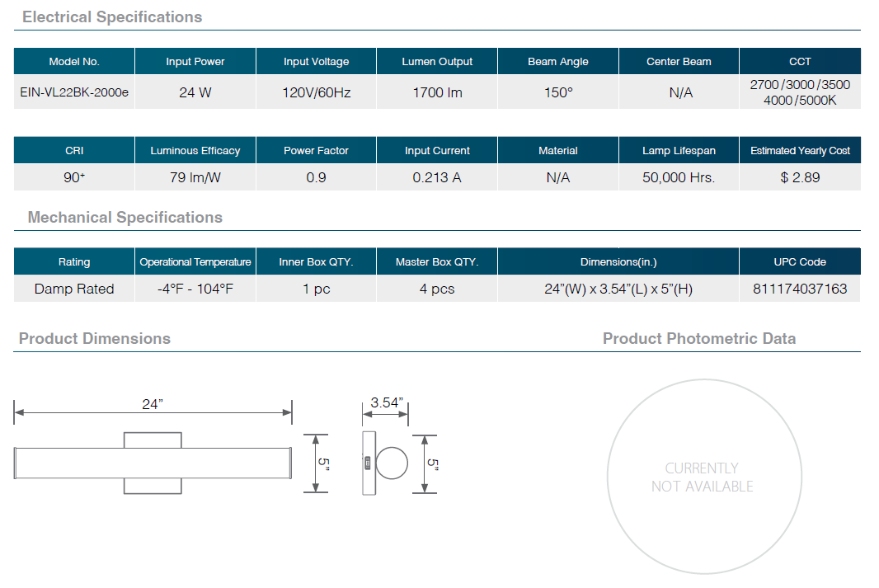Select the CCT color temperature values cell
Image resolution: width=879 pixels, height=588 pixels.
coord(800,92)
